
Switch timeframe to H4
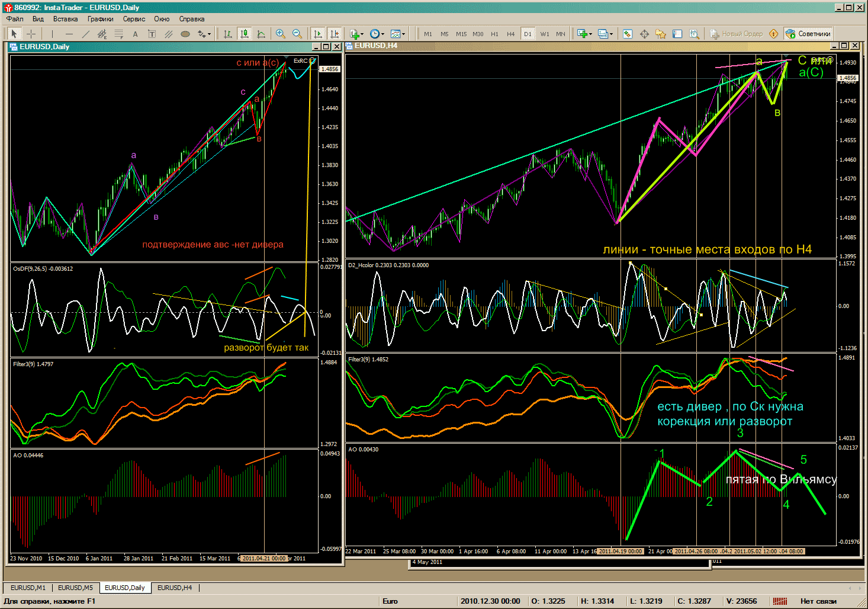(x=510, y=34)
